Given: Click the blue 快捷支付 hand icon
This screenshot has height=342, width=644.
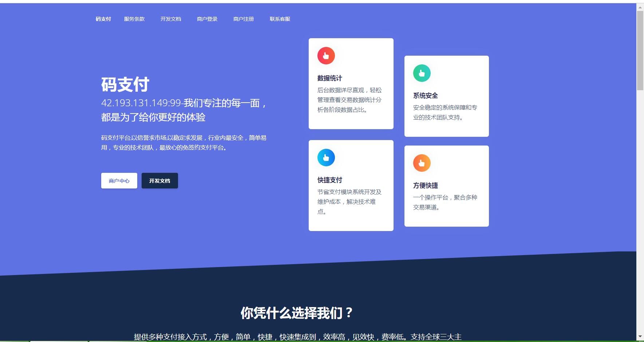Looking at the screenshot, I should point(326,158).
